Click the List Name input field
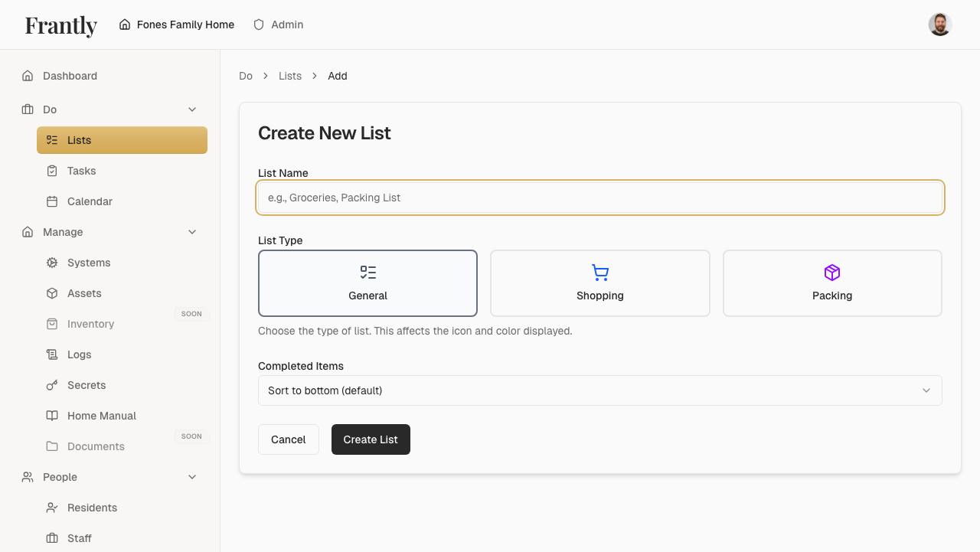The height and width of the screenshot is (552, 980). (x=600, y=198)
